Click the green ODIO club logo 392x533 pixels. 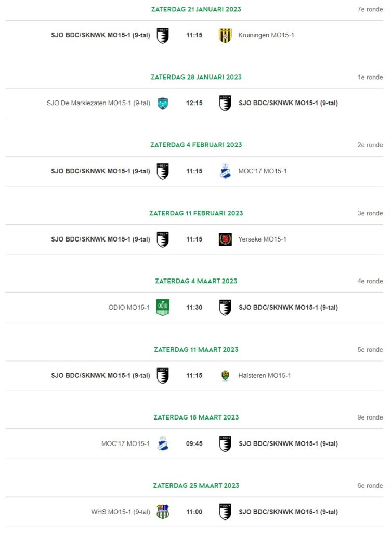163,307
